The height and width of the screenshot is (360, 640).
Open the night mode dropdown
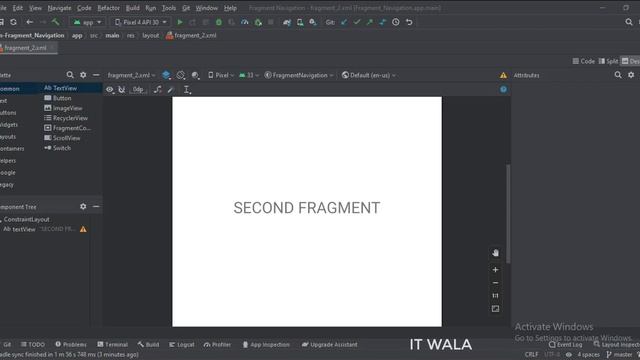[196, 75]
